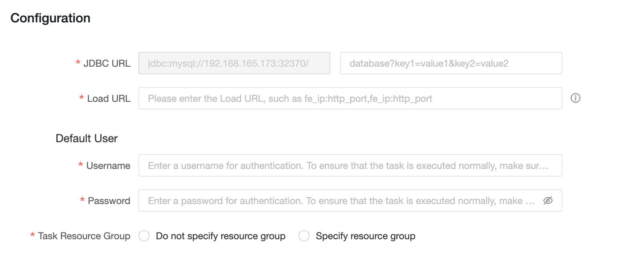Click the Configuration section heading
Screen dimensions: 644x262
click(50, 18)
